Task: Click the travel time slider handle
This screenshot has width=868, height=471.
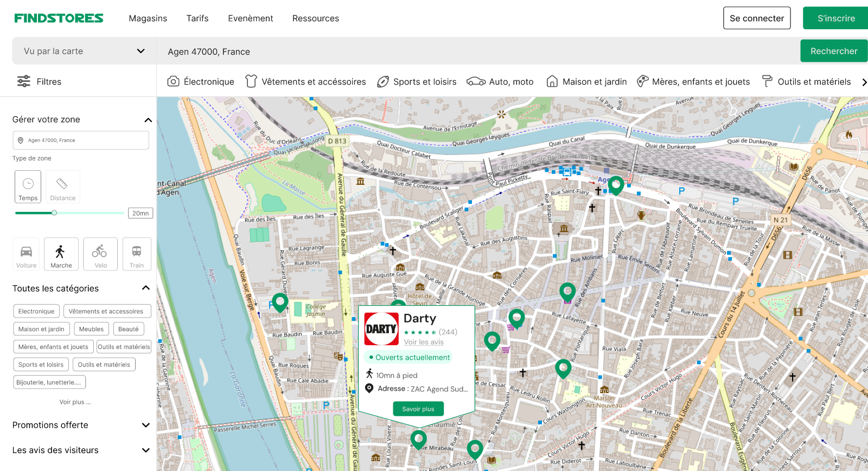Action: click(54, 213)
